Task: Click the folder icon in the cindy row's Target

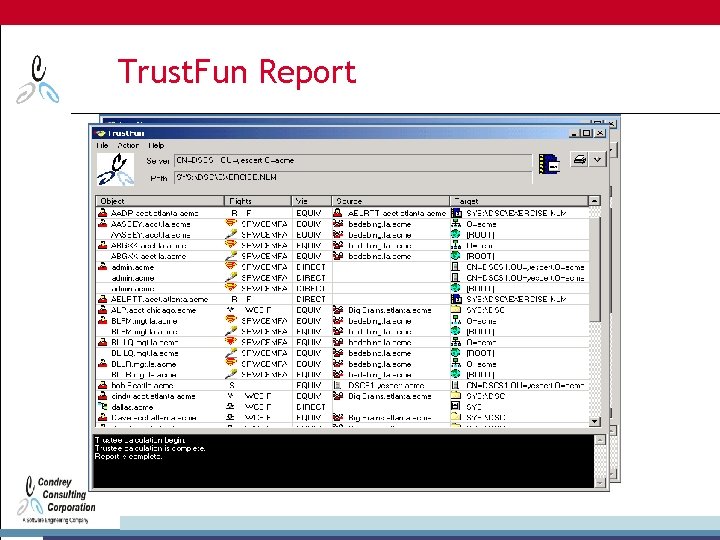Action: pos(456,395)
